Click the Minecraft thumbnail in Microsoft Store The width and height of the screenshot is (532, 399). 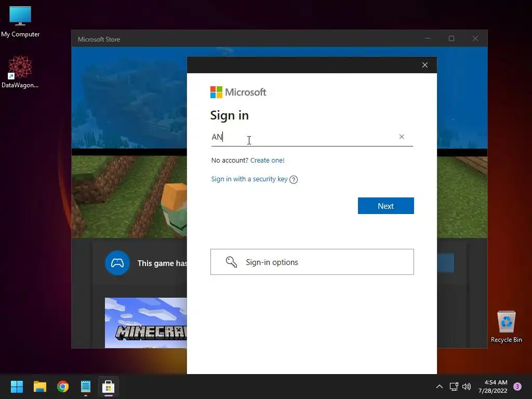(146, 323)
